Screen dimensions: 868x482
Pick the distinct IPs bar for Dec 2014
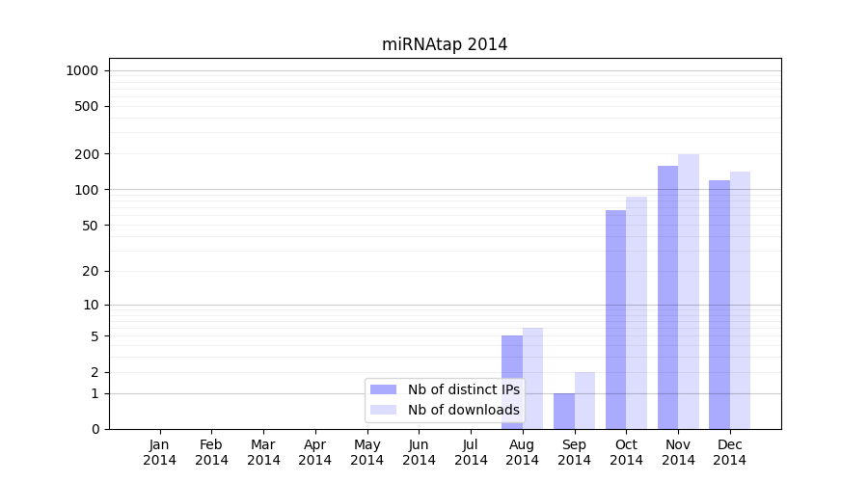(719, 305)
